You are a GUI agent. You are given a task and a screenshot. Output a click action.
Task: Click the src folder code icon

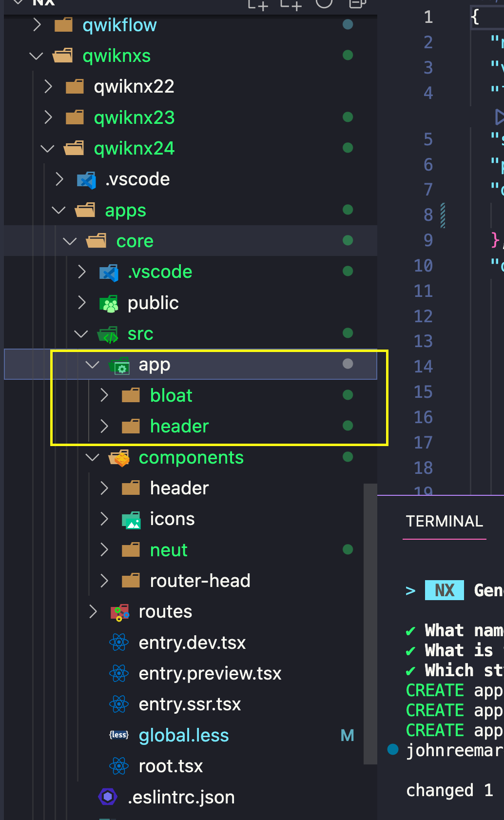click(x=108, y=334)
